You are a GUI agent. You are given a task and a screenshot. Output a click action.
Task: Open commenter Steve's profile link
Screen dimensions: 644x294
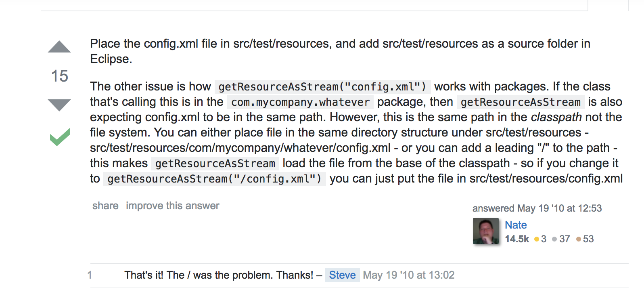click(342, 275)
